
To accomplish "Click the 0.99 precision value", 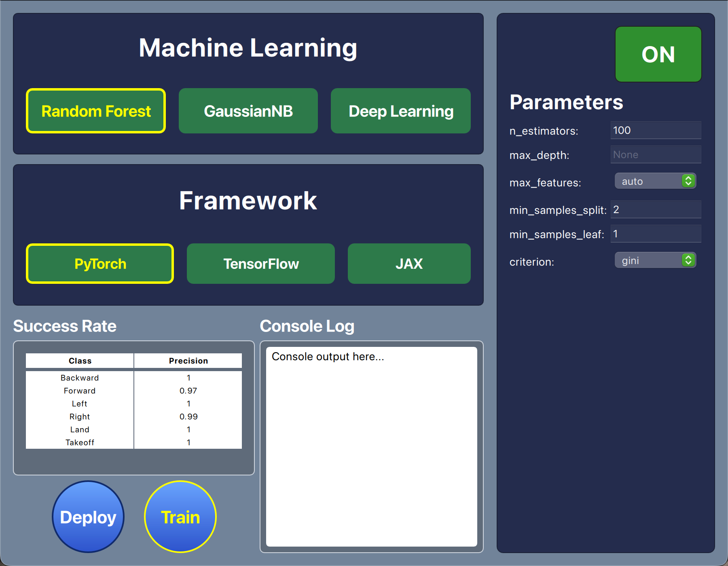I will [188, 416].
